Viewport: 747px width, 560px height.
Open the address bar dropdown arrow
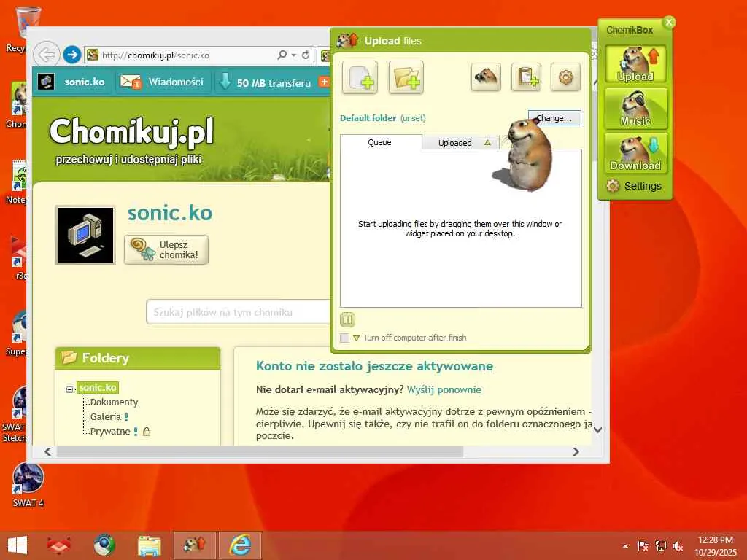(x=293, y=55)
